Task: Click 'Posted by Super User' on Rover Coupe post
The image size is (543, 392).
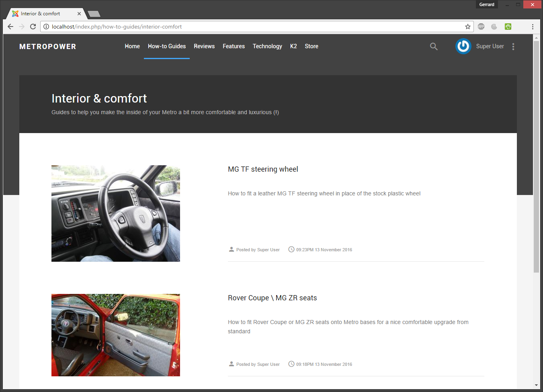Action: point(258,364)
